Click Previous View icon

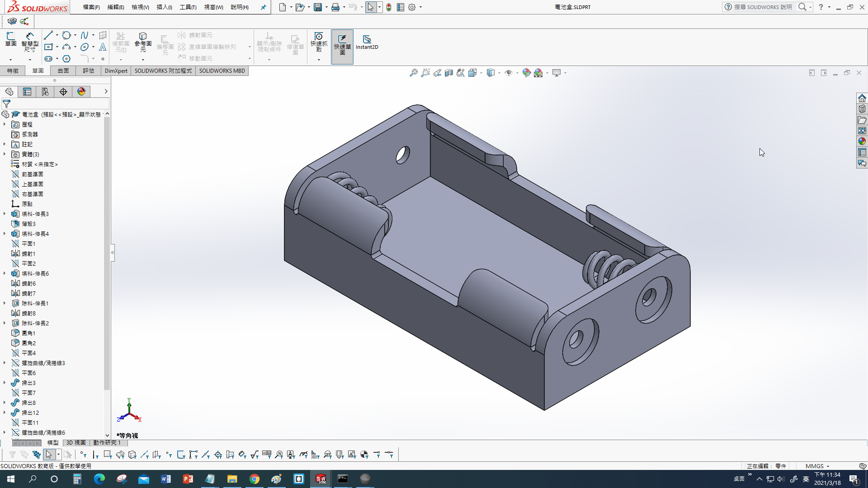437,73
